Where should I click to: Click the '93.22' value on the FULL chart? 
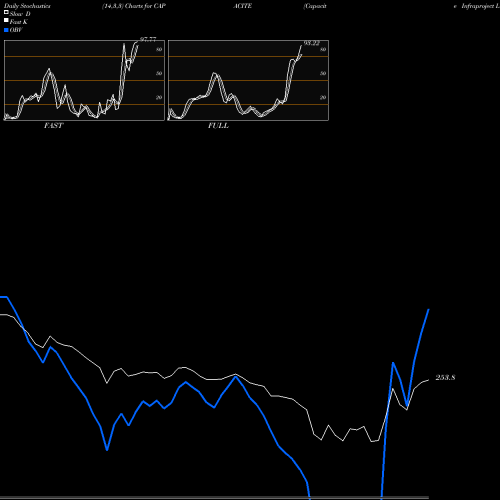click(312, 43)
